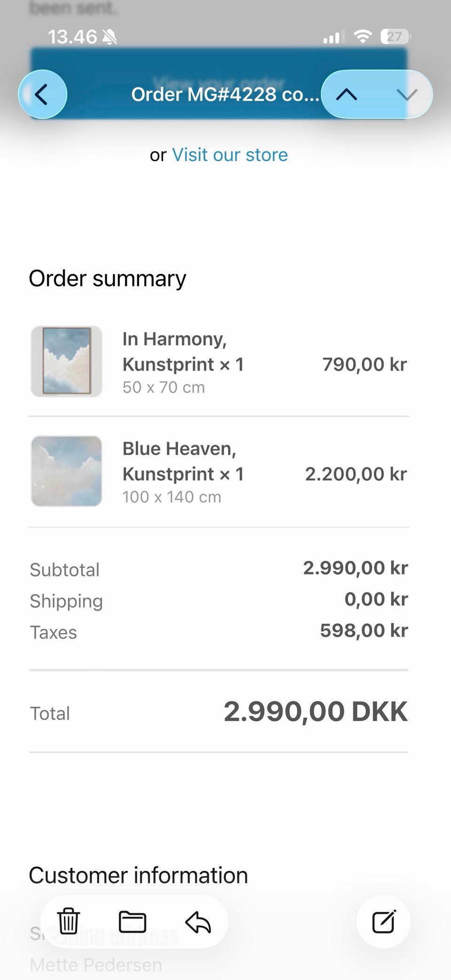Tap the back chevron button

42,94
